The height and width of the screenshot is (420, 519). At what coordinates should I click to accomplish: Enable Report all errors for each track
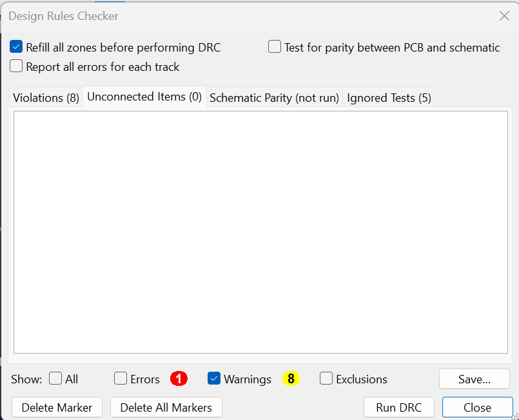click(17, 66)
